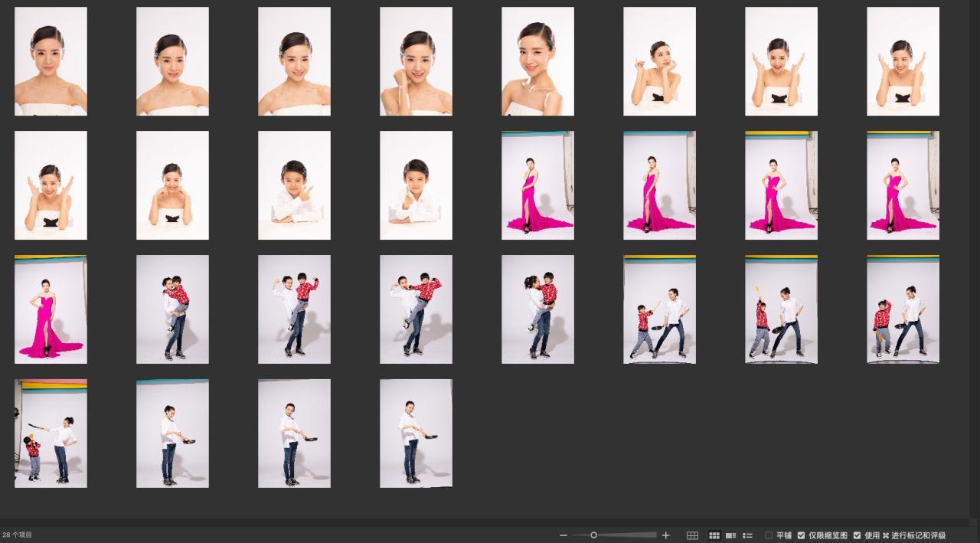
Task: Select the tilted-head portrait in the top row
Action: point(537,61)
